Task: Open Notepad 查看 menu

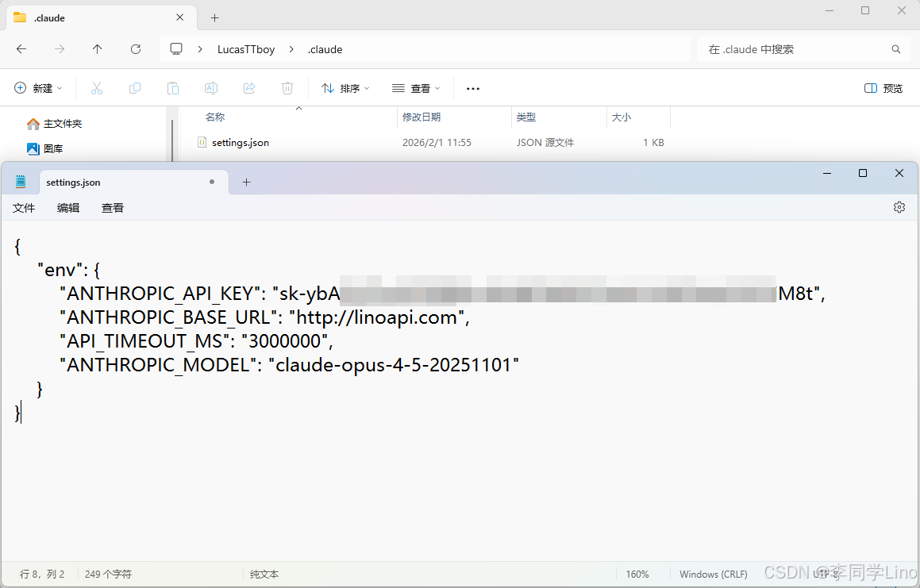Action: tap(113, 208)
